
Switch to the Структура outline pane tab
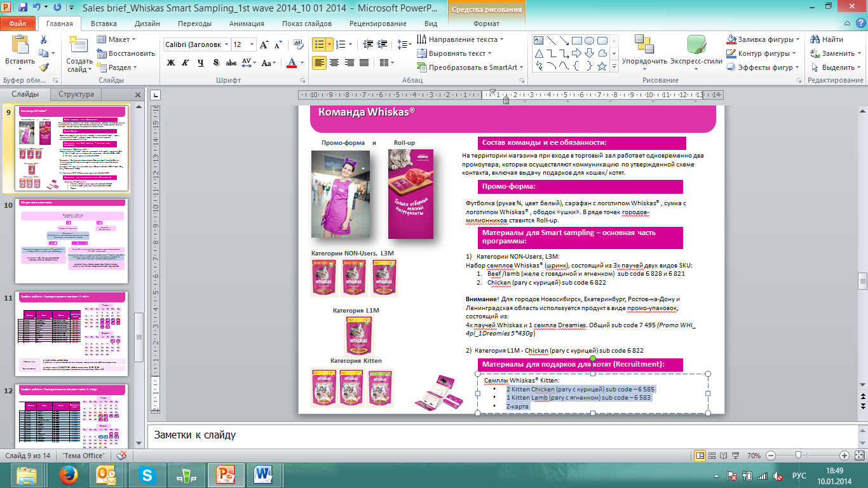click(x=76, y=94)
